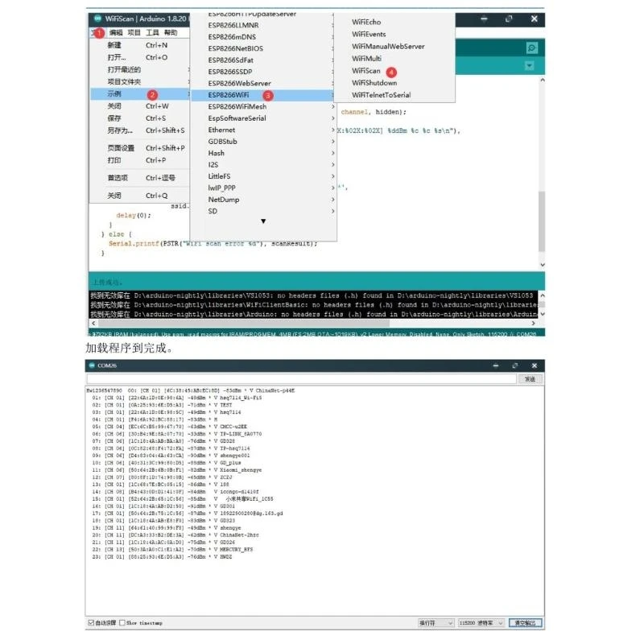The image size is (644, 644).
Task: Choose 页面设置 Ctrl+Shift+P entry
Action: click(x=139, y=148)
